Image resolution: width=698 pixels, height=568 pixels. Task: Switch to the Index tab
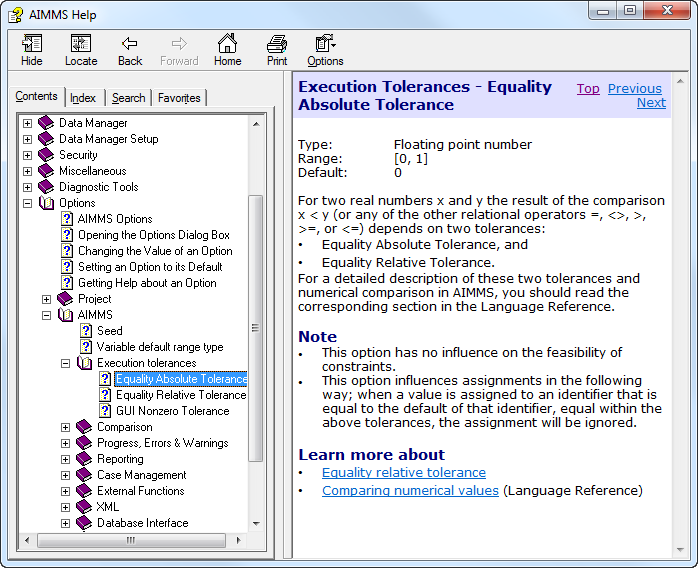tap(83, 98)
